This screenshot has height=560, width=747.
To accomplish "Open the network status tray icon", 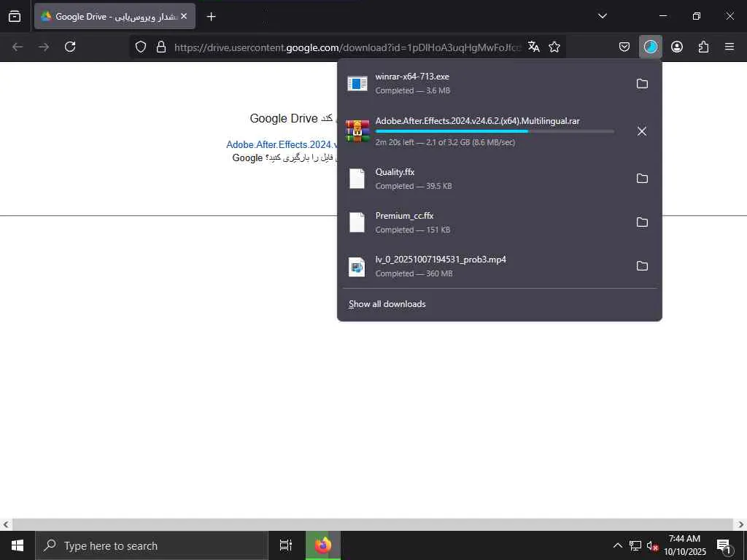I will 635,545.
